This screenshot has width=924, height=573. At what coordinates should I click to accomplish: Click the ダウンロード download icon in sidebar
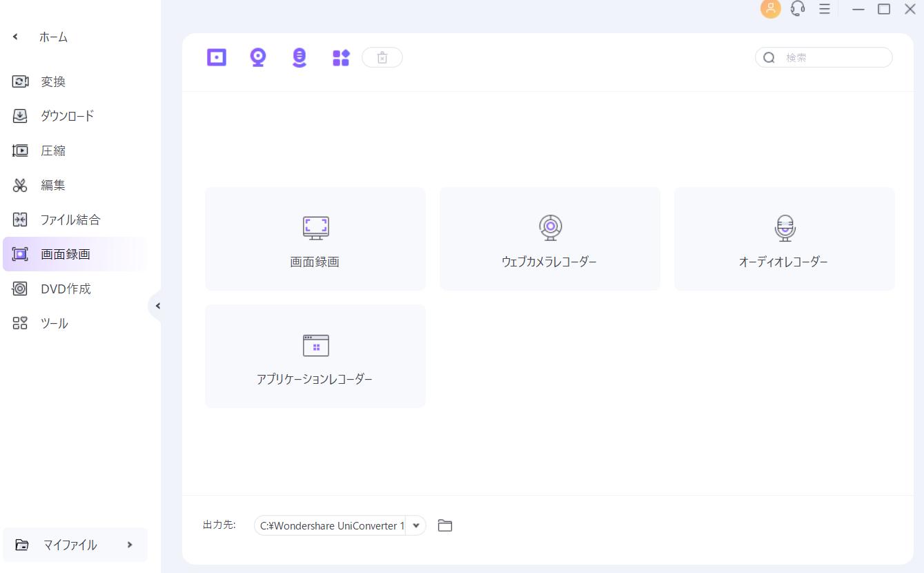20,116
